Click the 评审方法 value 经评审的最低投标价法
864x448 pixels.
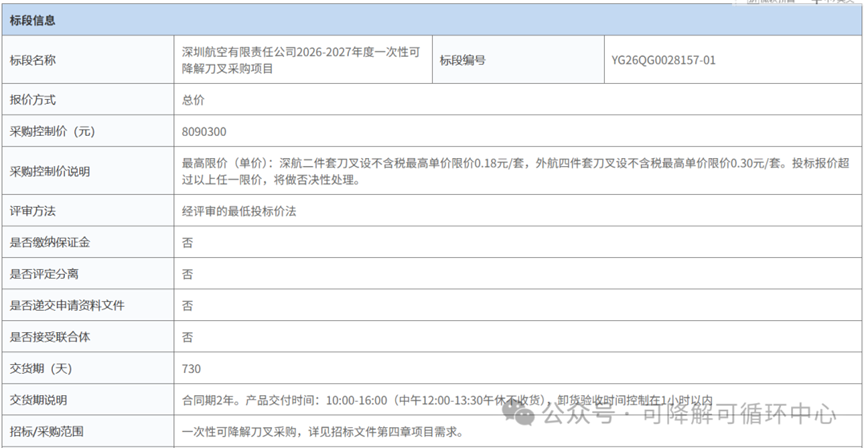[x=239, y=211]
